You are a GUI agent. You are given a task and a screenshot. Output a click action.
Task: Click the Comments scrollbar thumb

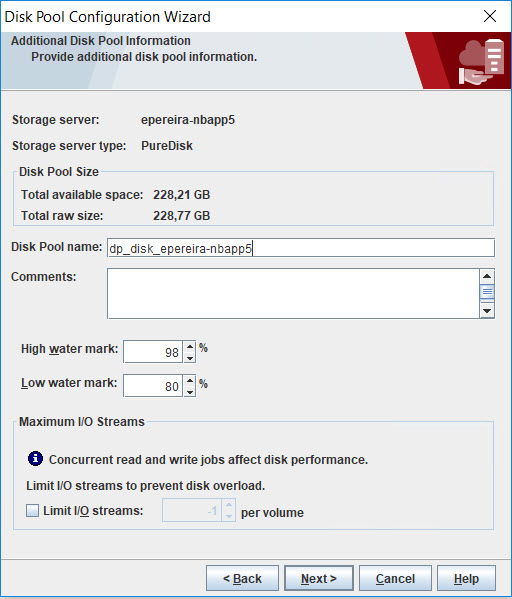(487, 292)
